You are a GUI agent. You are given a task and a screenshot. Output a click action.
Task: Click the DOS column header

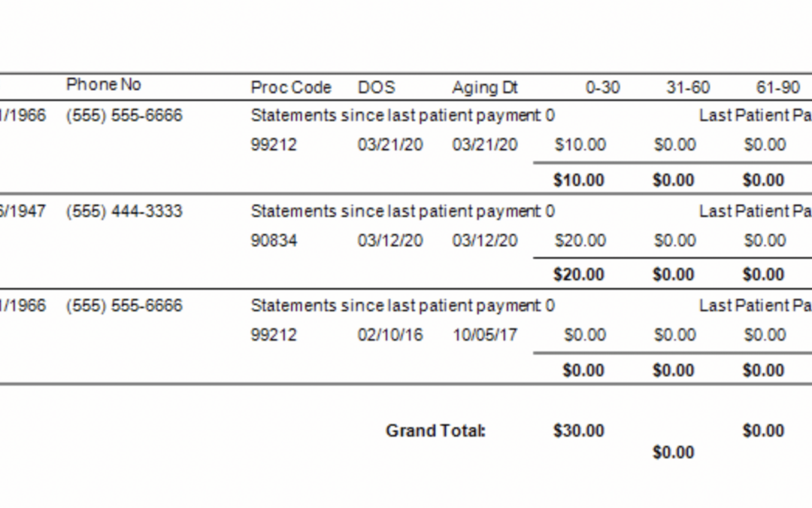click(x=377, y=87)
